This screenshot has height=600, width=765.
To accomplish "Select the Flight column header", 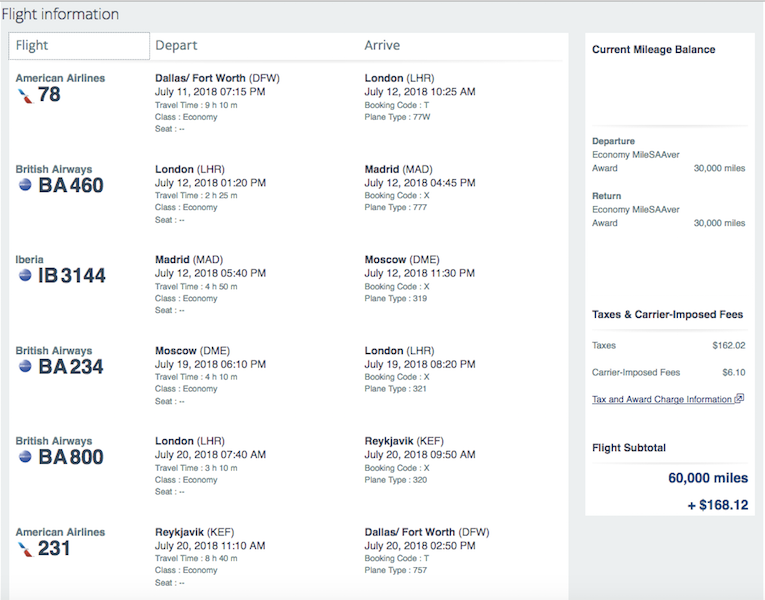I will click(79, 46).
